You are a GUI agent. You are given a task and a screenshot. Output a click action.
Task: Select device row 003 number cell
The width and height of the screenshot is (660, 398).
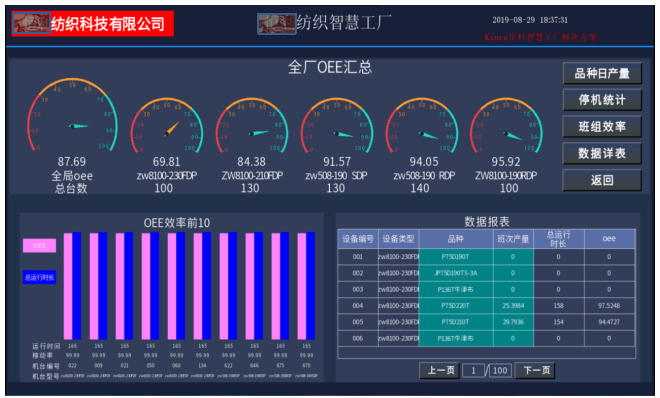(x=358, y=289)
